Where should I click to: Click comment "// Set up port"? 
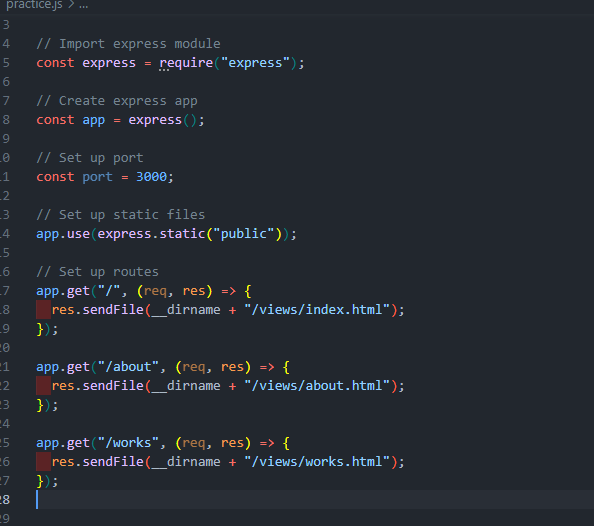[90, 158]
